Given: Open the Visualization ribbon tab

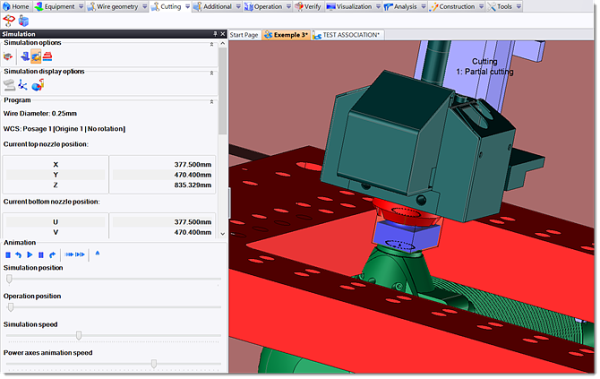Looking at the screenshot, I should point(349,7).
